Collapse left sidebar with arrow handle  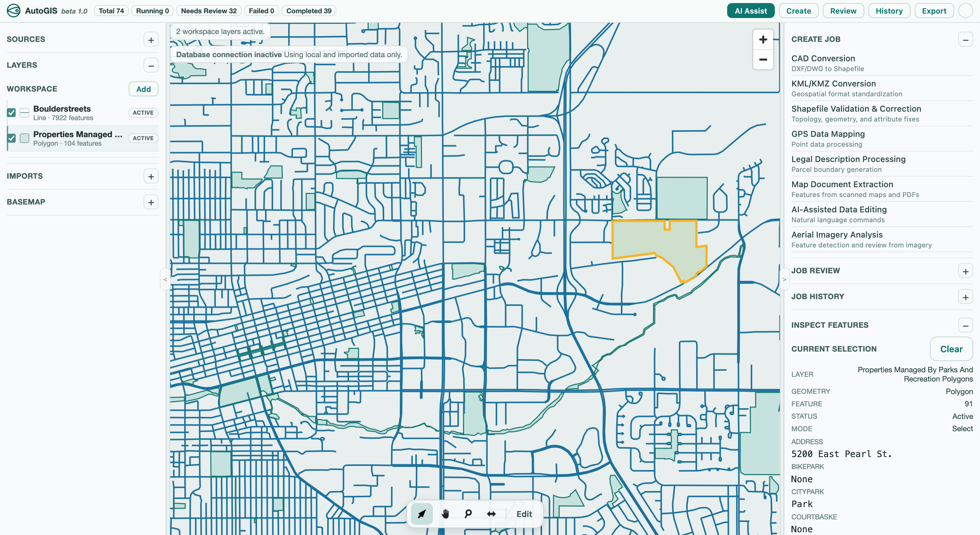click(x=165, y=279)
